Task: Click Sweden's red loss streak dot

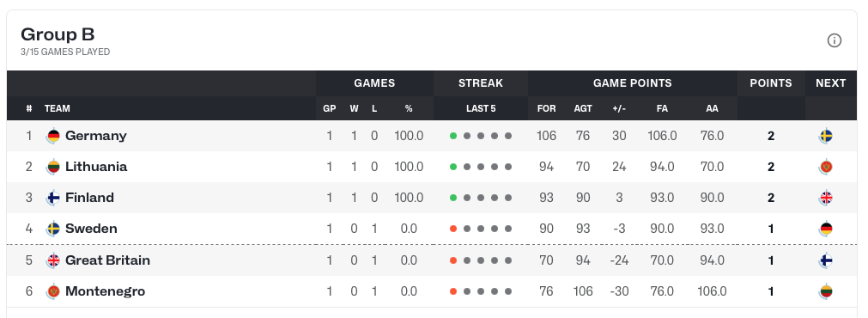Action: (x=453, y=229)
